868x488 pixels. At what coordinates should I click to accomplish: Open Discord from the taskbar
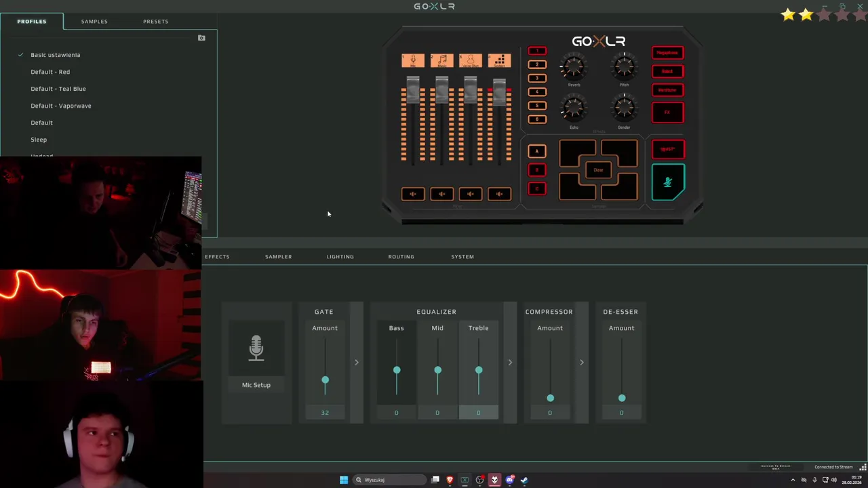click(x=510, y=480)
